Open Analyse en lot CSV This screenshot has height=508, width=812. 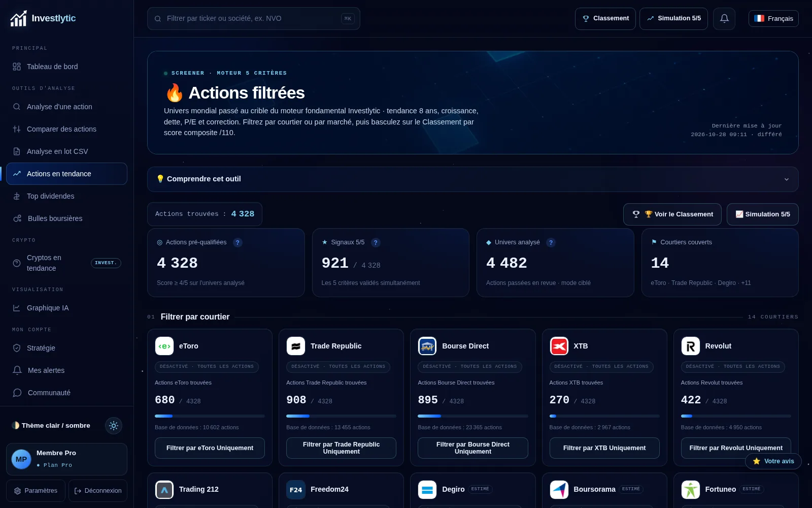tap(66, 151)
